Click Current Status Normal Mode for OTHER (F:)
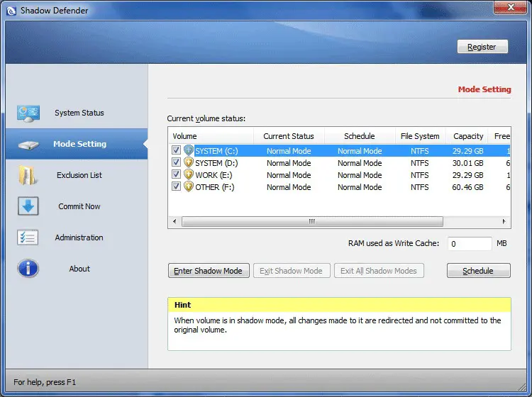The width and height of the screenshot is (532, 397). (x=289, y=187)
